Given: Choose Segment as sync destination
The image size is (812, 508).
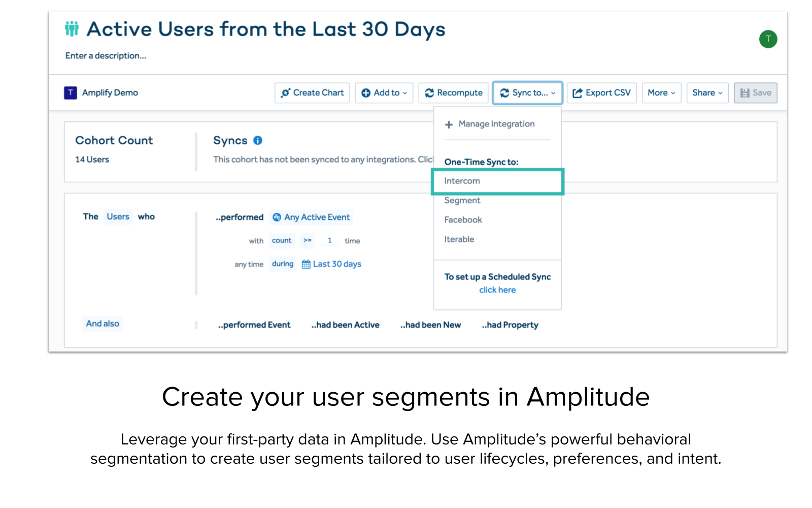Looking at the screenshot, I should click(462, 200).
